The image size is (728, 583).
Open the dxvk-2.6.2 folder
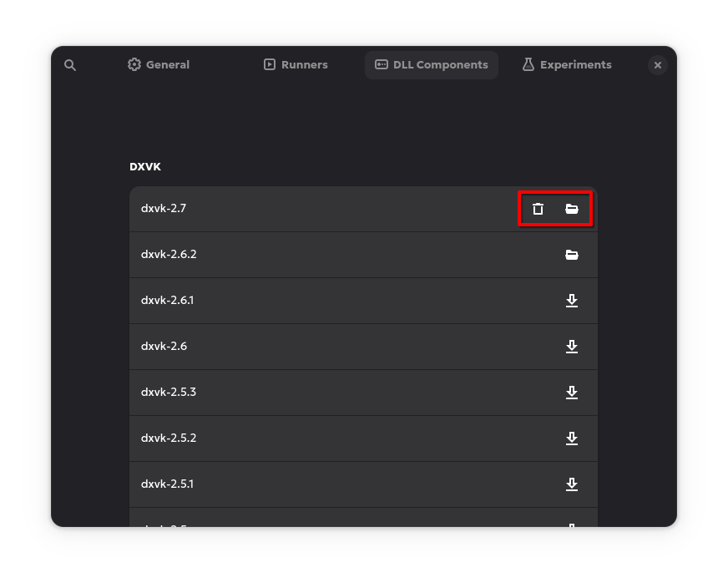(572, 255)
